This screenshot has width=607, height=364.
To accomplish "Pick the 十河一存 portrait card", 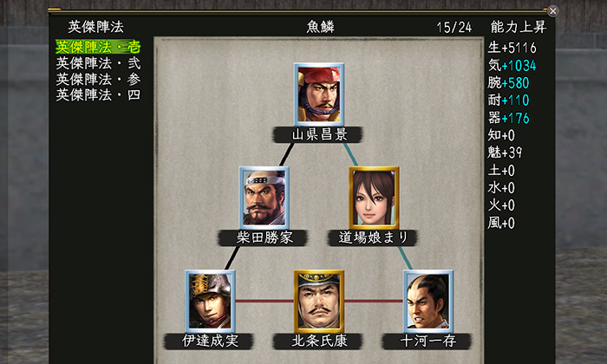I will pos(428,301).
